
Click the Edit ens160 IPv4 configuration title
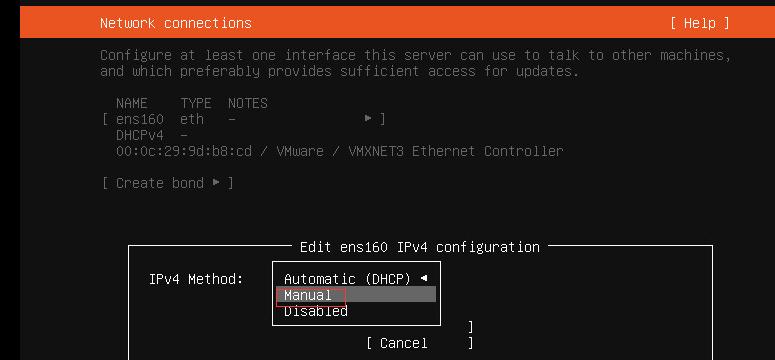[x=420, y=247]
